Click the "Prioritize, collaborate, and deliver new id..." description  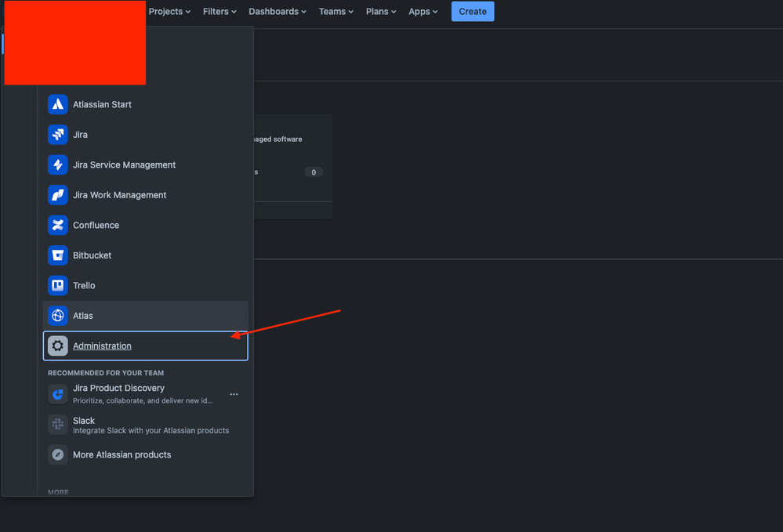coord(143,400)
